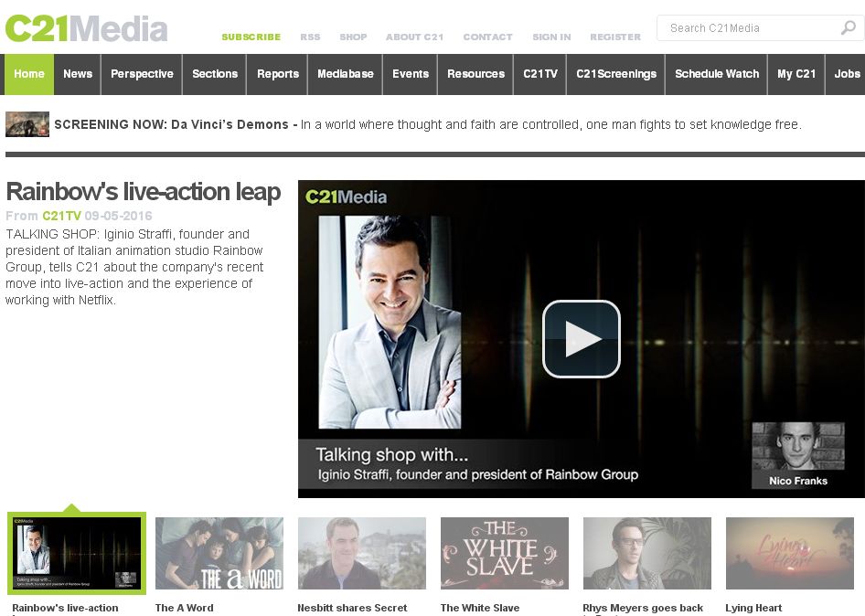Open the Schedule Watch menu item
Image resolution: width=865 pixels, height=616 pixels.
click(717, 74)
